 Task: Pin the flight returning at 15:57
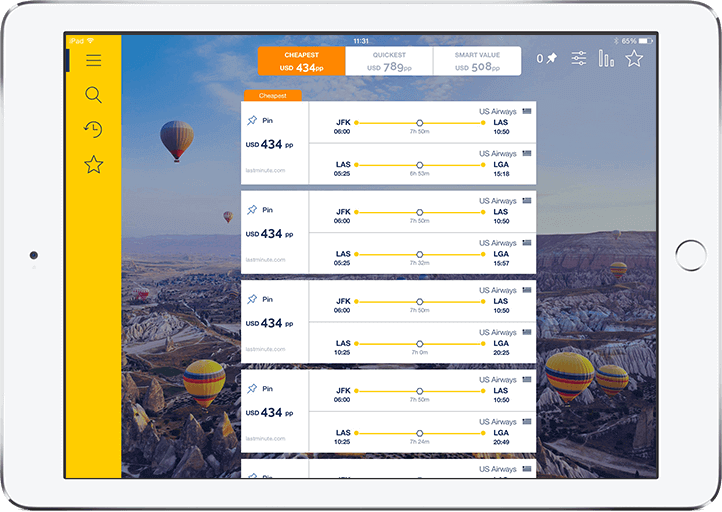[260, 210]
